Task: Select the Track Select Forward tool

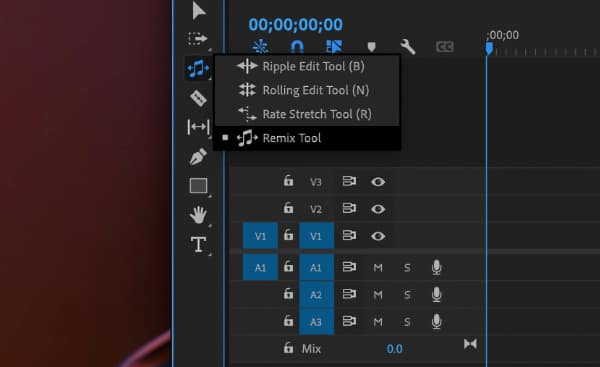Action: (x=198, y=39)
